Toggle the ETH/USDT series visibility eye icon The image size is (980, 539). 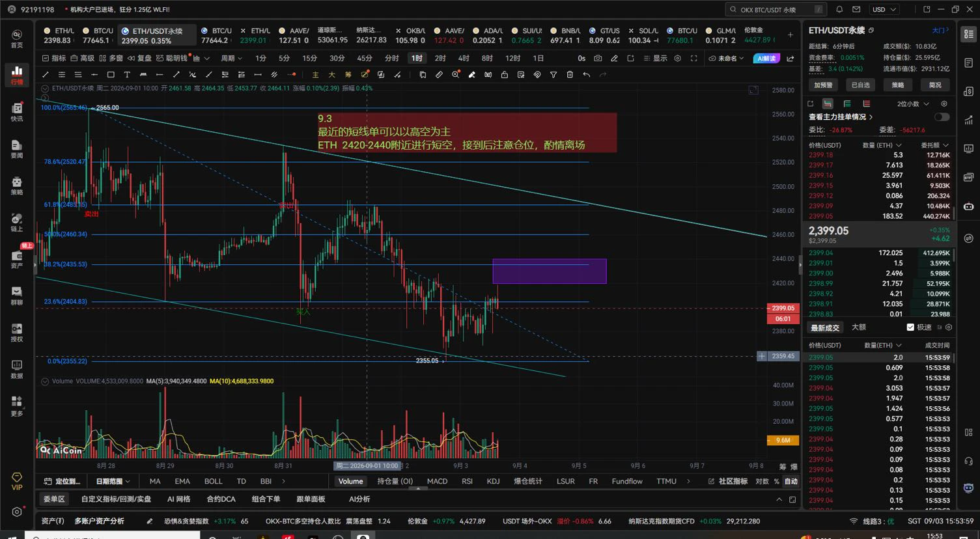[45, 88]
